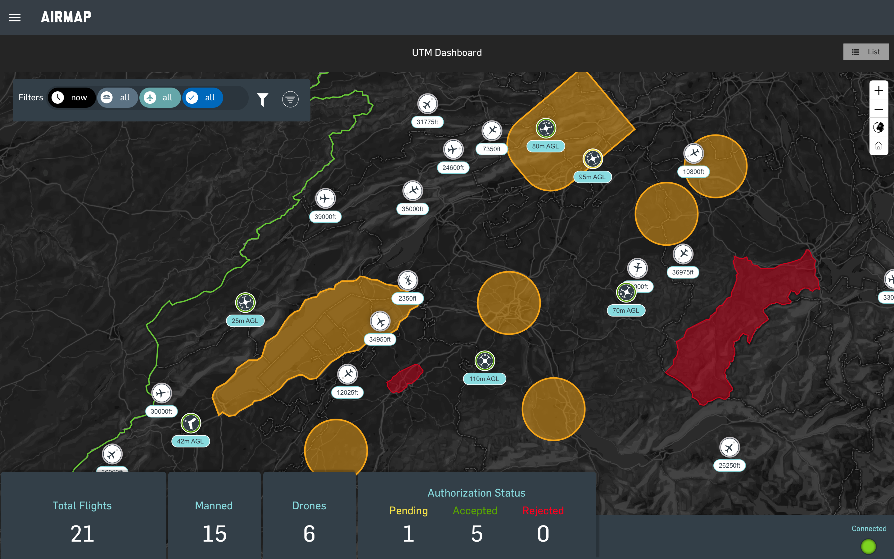This screenshot has height=559, width=894.
Task: Click the Pending authorization count
Action: click(x=408, y=534)
